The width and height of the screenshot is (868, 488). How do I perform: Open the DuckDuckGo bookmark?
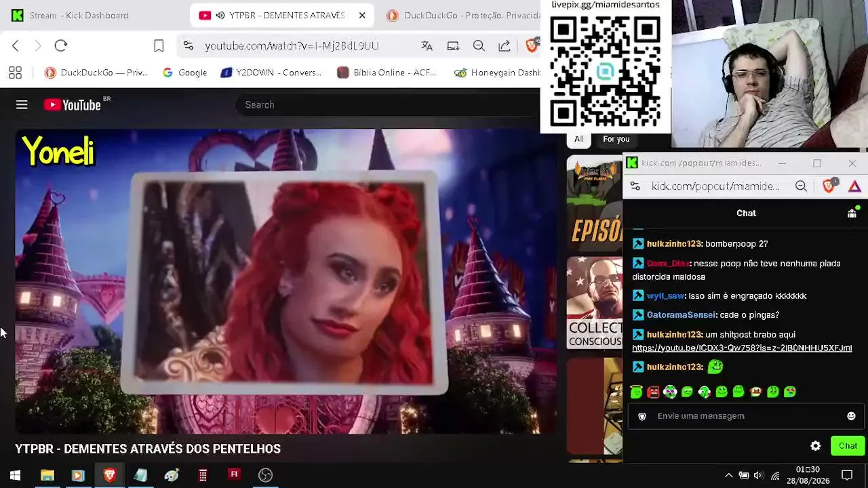96,73
